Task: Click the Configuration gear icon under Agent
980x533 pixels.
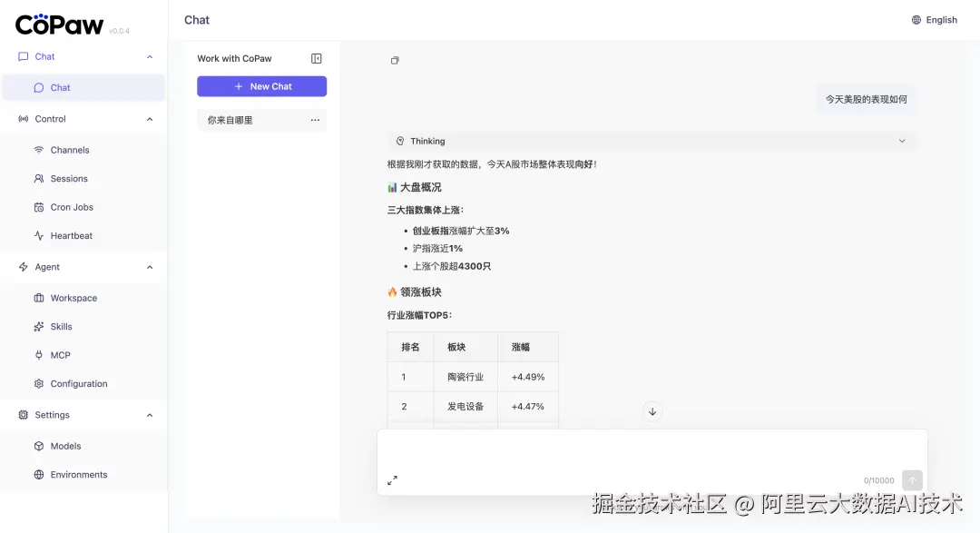Action: [39, 383]
